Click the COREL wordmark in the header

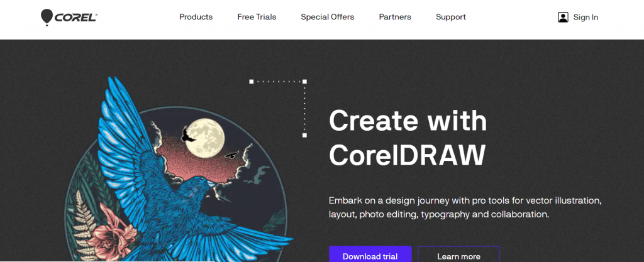[76, 18]
